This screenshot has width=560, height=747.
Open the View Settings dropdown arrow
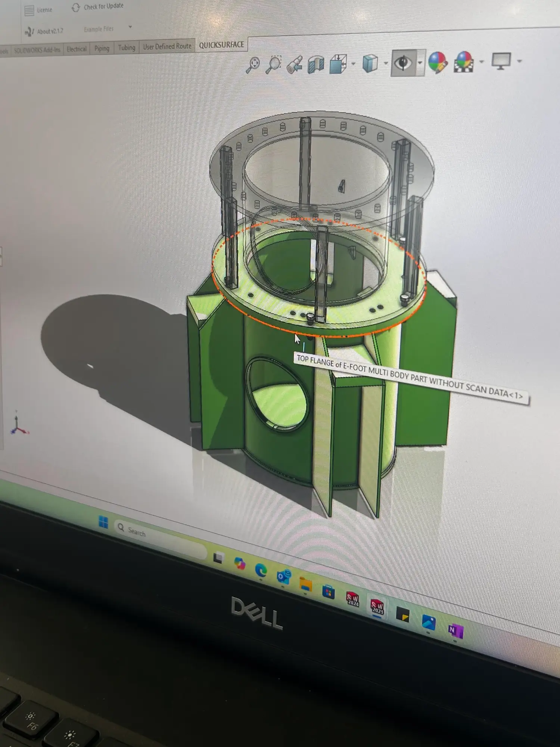click(519, 61)
